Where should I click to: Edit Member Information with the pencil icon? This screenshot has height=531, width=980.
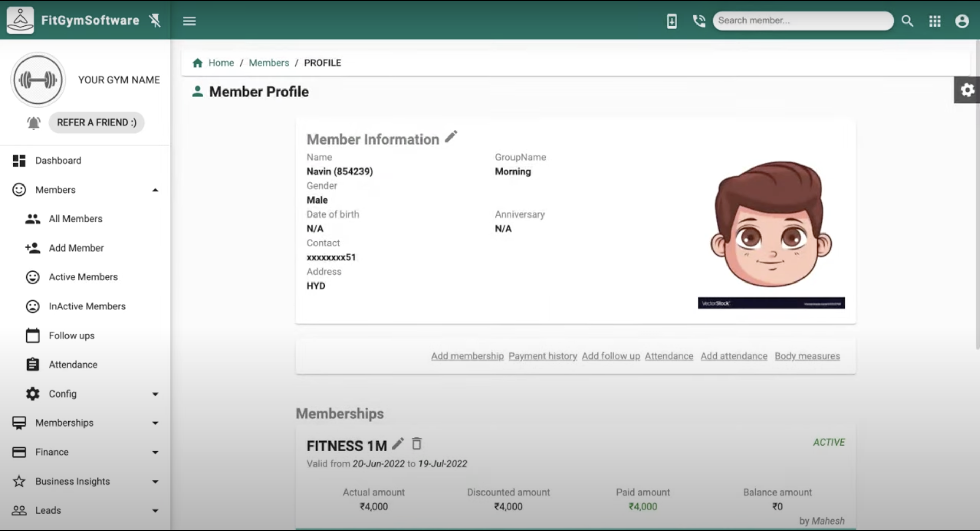(451, 136)
